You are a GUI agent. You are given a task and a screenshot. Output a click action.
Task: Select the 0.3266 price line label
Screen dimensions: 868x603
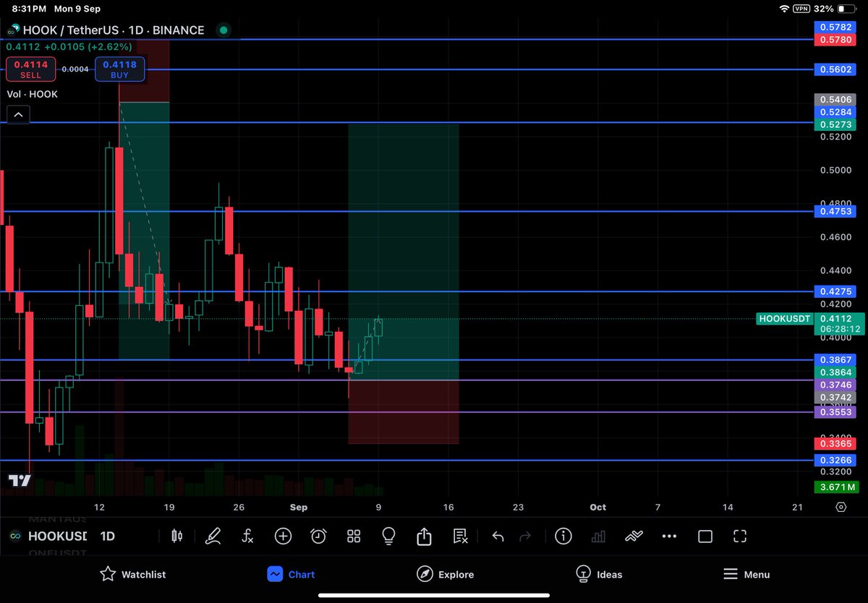pyautogui.click(x=835, y=460)
